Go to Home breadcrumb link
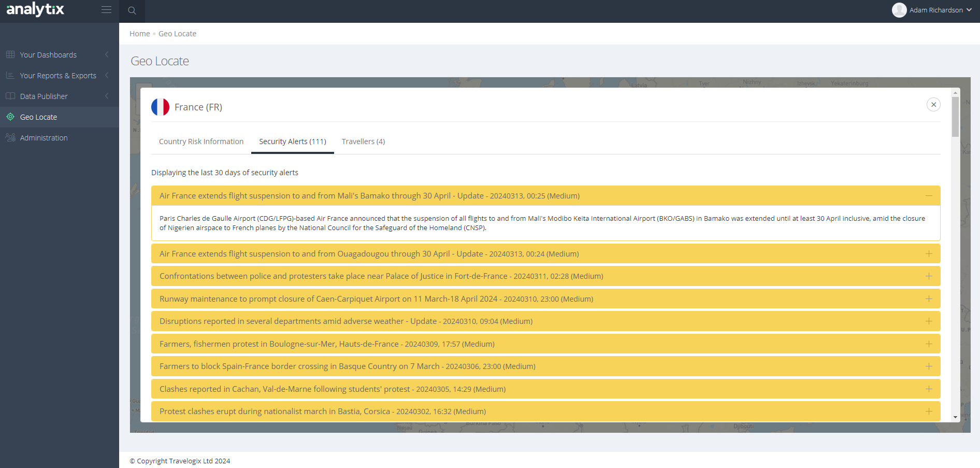Image resolution: width=980 pixels, height=468 pixels. [x=140, y=34]
